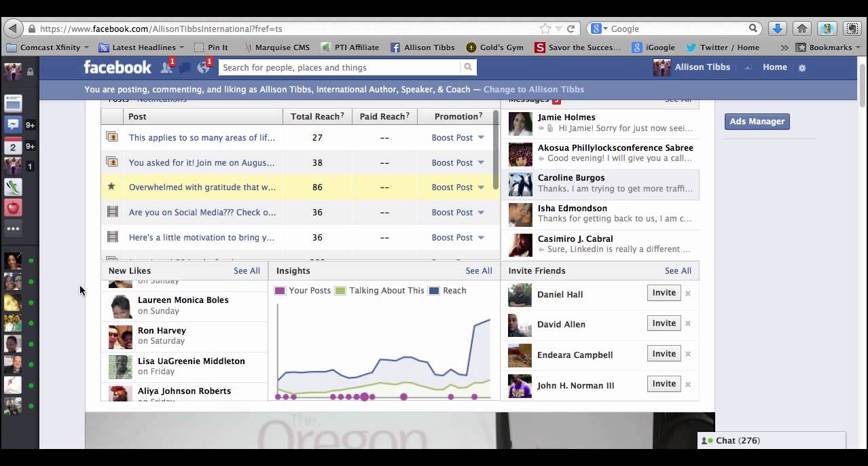Open the globe notifications icon
868x466 pixels.
(x=203, y=67)
